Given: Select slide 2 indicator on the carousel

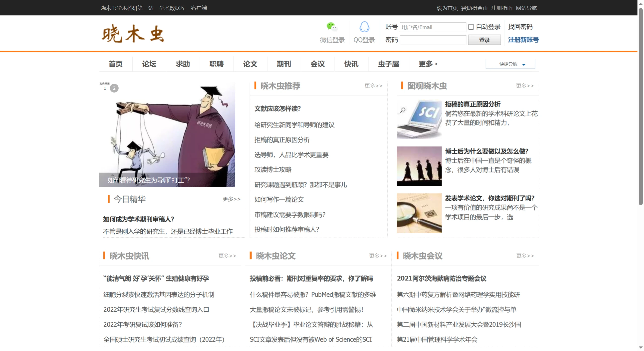Looking at the screenshot, I should click(114, 88).
